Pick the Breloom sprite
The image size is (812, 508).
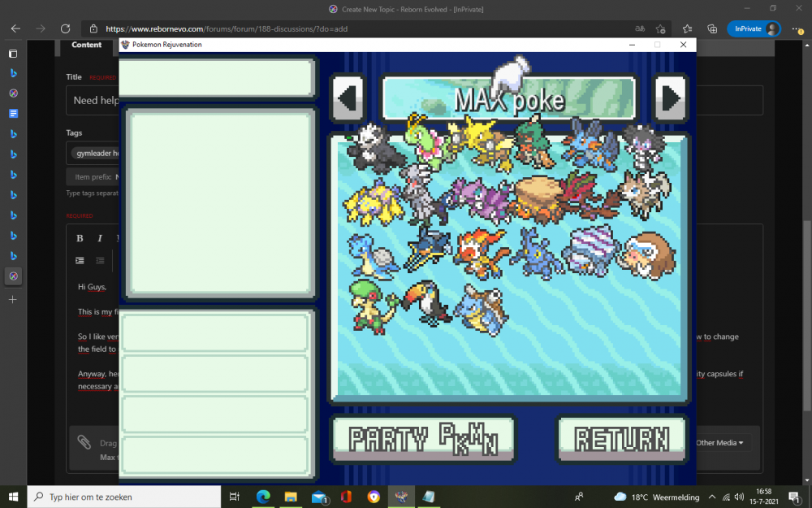pyautogui.click(x=373, y=306)
